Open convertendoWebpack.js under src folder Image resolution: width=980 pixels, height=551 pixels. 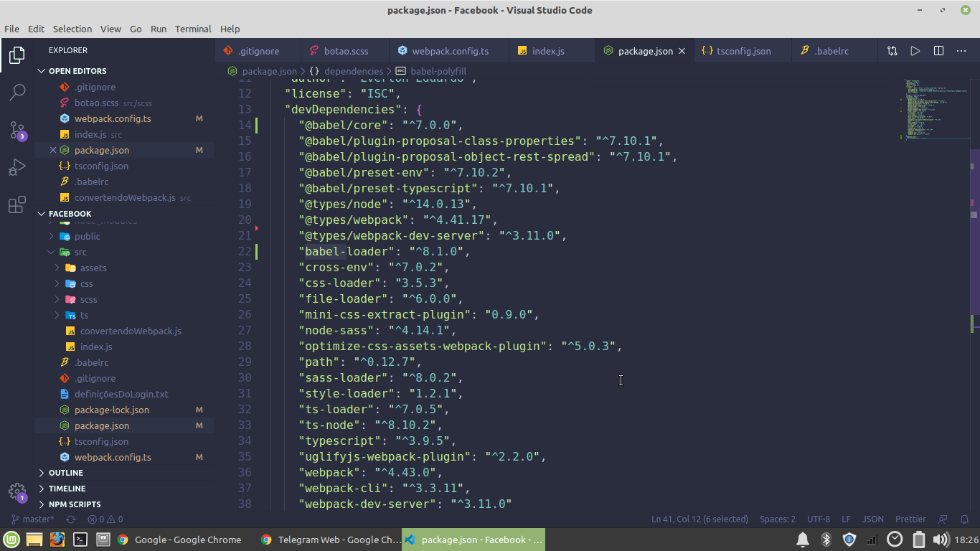[124, 331]
